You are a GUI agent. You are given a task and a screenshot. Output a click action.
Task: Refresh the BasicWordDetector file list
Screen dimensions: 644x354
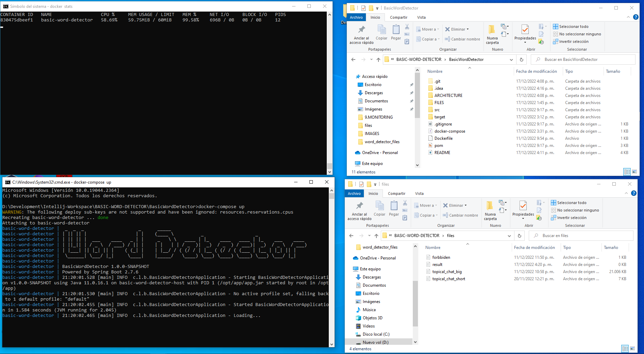click(521, 60)
